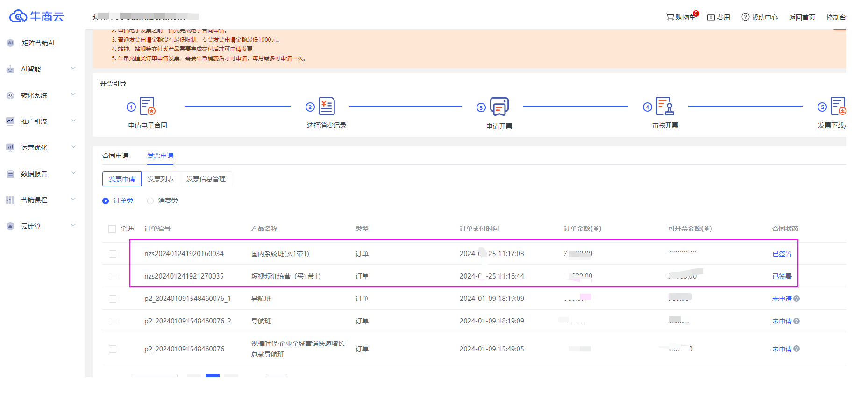Click the 产品名称 column header

pyautogui.click(x=264, y=229)
